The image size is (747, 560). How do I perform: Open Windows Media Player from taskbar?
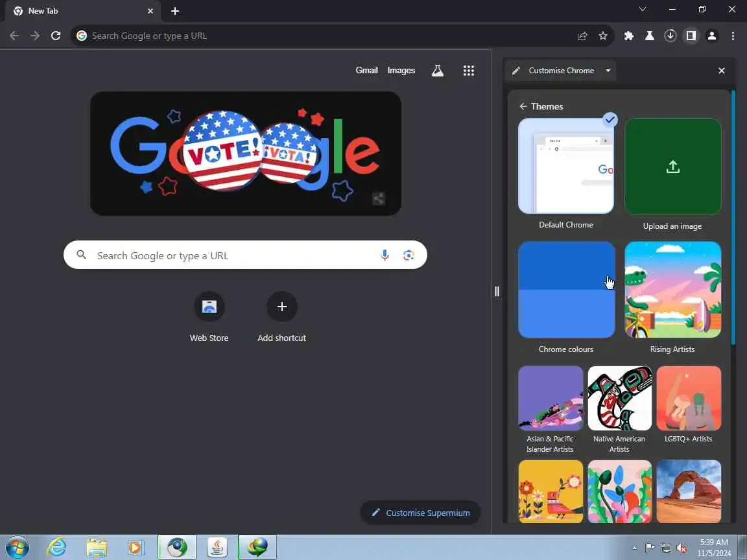(136, 547)
